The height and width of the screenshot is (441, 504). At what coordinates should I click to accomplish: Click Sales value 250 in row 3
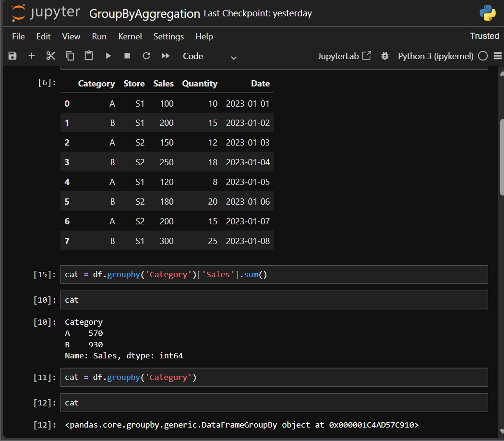pyautogui.click(x=167, y=162)
